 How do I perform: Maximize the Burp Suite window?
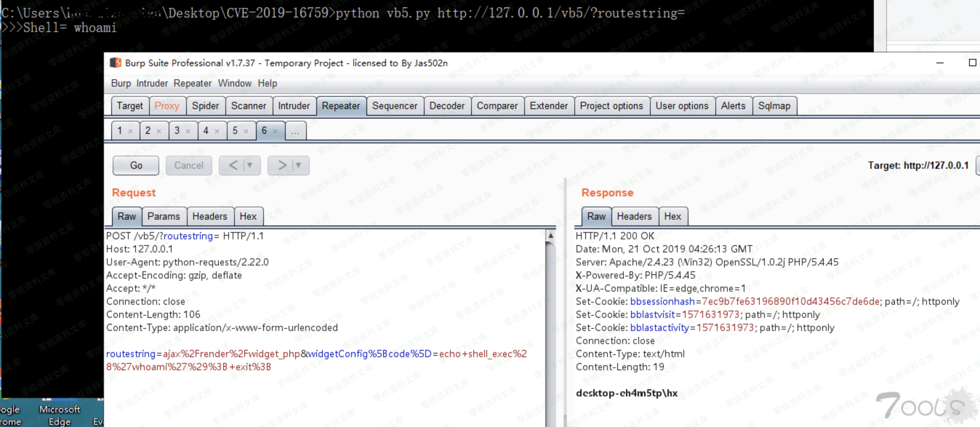pos(972,63)
